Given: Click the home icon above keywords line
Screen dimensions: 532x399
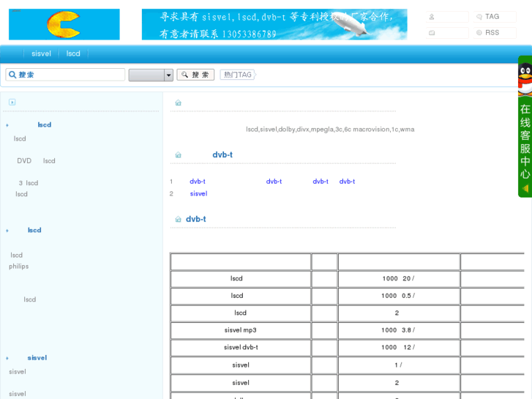Looking at the screenshot, I should tap(178, 102).
